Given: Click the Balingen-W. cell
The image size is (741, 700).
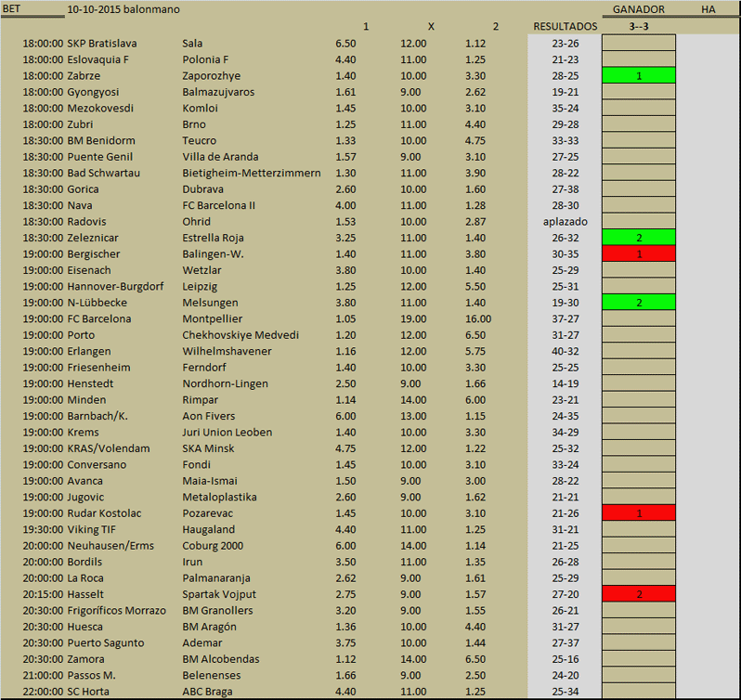Looking at the screenshot, I should (214, 254).
